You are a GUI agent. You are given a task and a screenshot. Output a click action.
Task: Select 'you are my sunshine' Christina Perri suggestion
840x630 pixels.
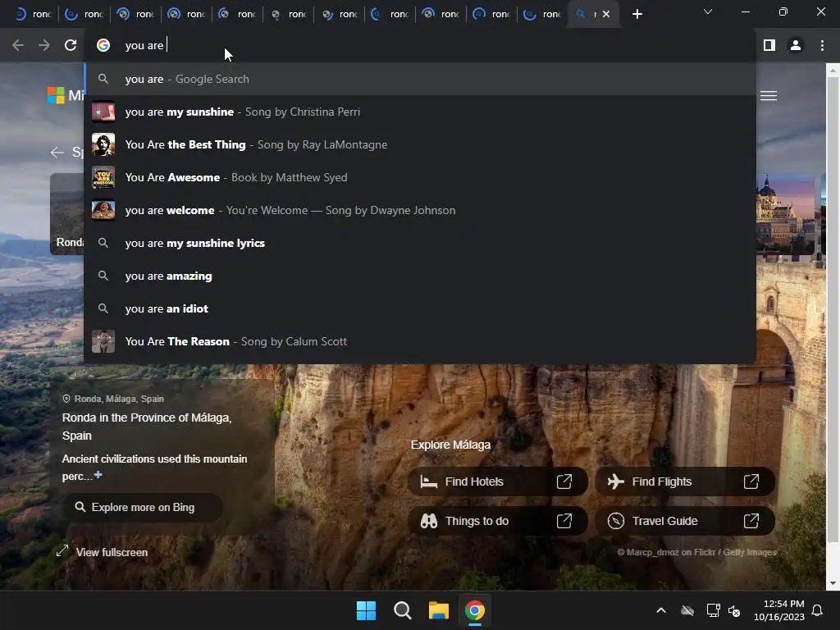pyautogui.click(x=420, y=112)
